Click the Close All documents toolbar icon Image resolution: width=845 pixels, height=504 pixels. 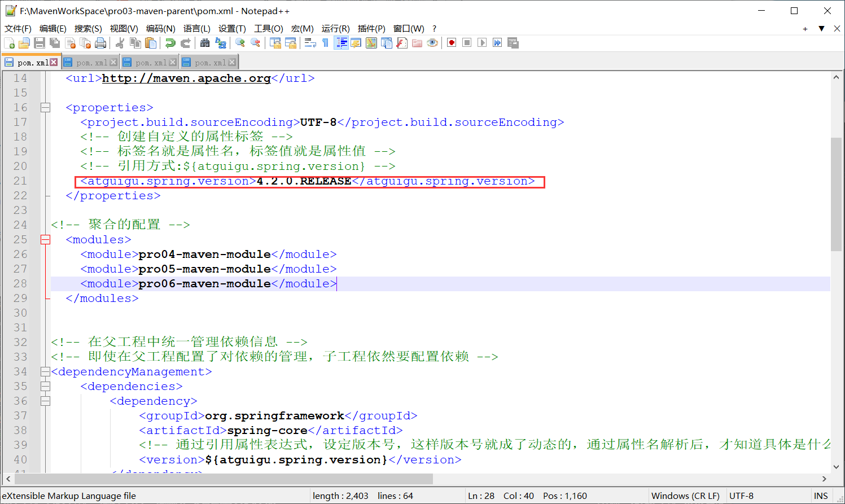(x=86, y=43)
